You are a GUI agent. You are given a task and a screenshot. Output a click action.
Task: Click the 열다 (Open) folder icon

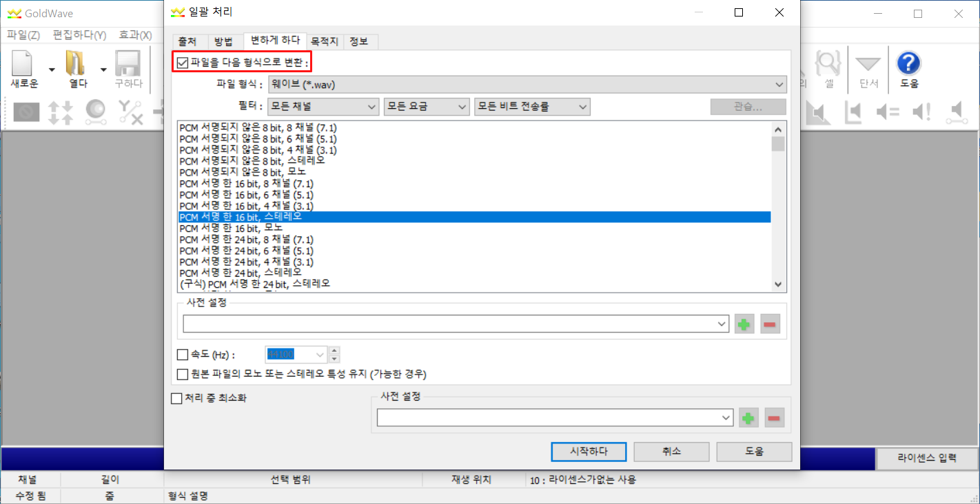click(74, 63)
